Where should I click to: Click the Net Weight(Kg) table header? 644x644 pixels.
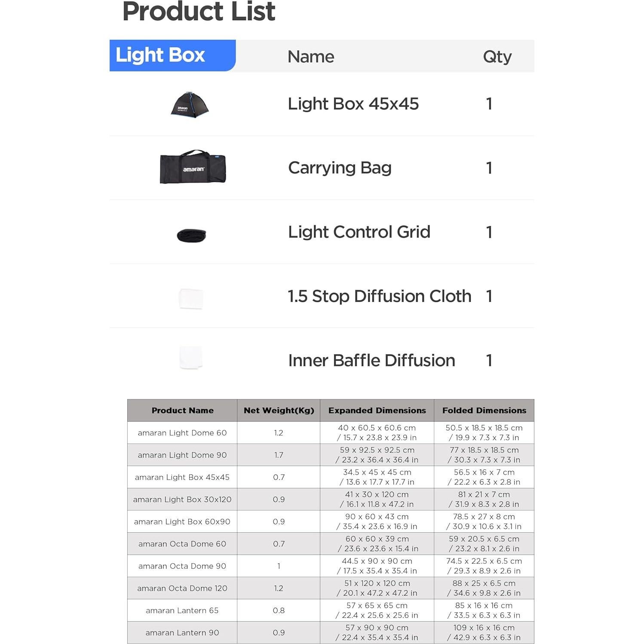pos(279,410)
